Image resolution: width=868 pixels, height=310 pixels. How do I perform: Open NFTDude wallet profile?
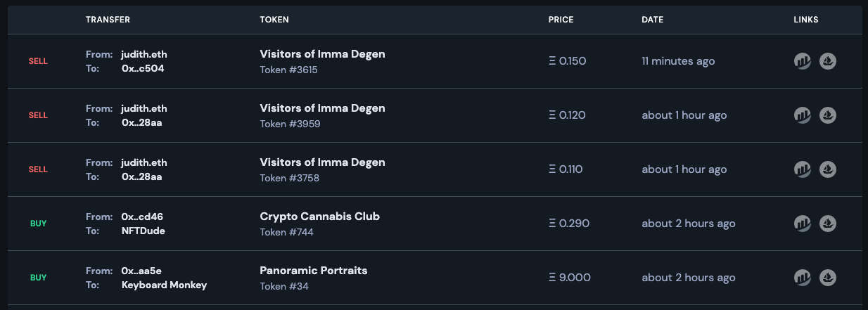coord(143,231)
